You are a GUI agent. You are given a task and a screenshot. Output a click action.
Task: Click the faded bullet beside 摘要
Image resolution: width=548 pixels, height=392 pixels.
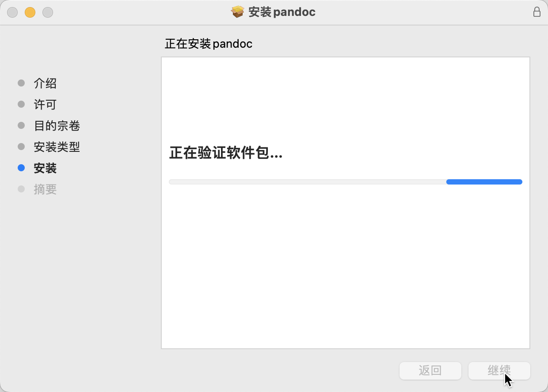(21, 189)
